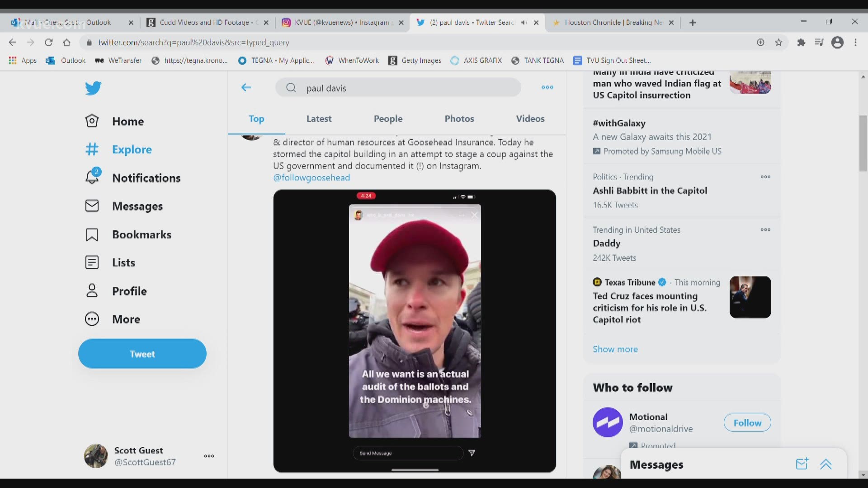Viewport: 868px width, 488px height.
Task: Expand the Messages drawer with double chevron
Action: [x=826, y=464]
